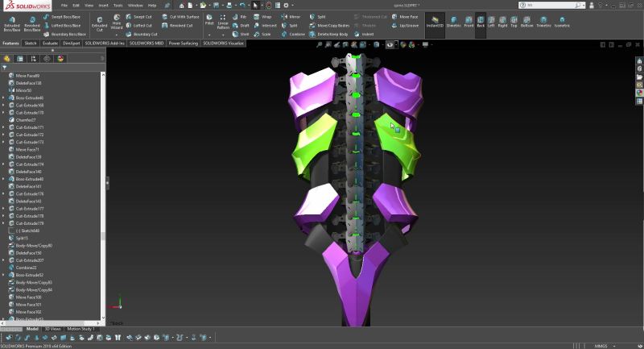Open Hole Wizard dropdown arrow

pos(117,35)
